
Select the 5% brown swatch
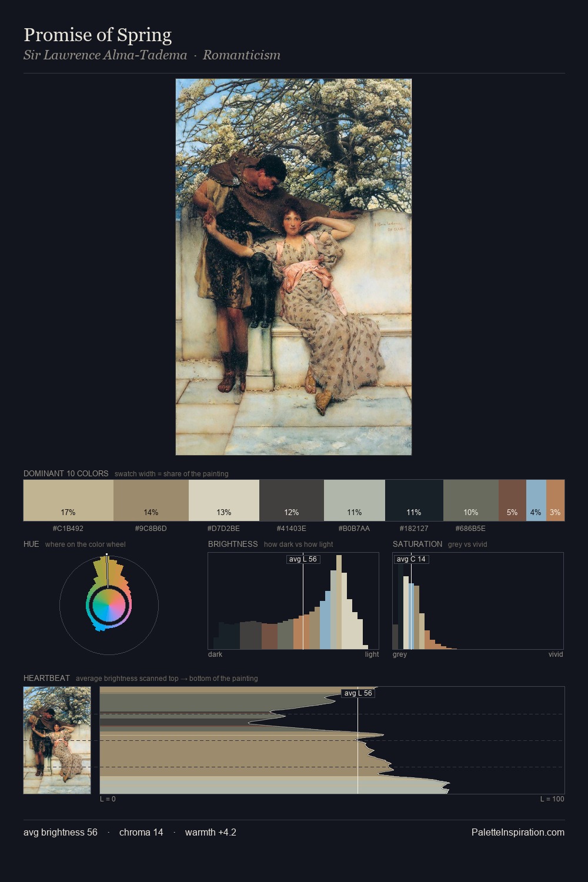click(x=512, y=500)
